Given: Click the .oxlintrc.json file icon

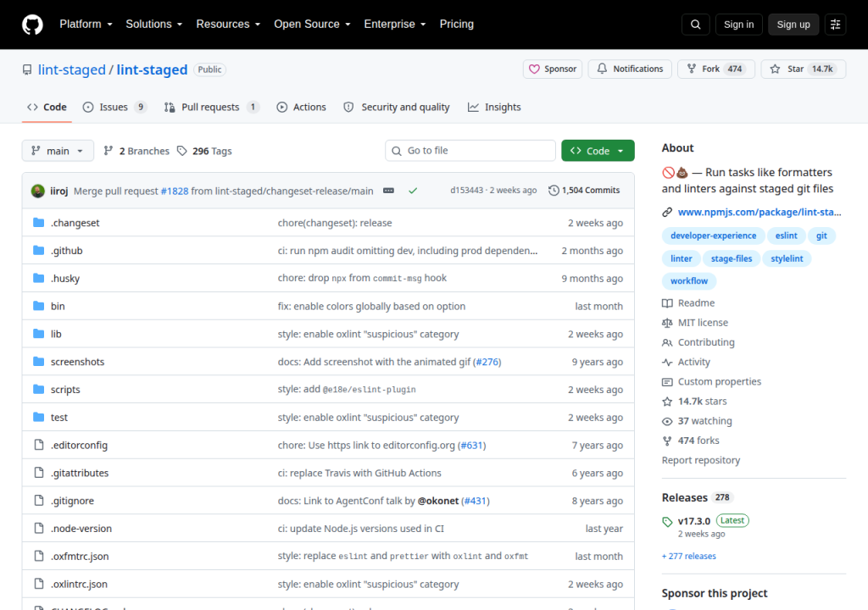Looking at the screenshot, I should (x=39, y=584).
